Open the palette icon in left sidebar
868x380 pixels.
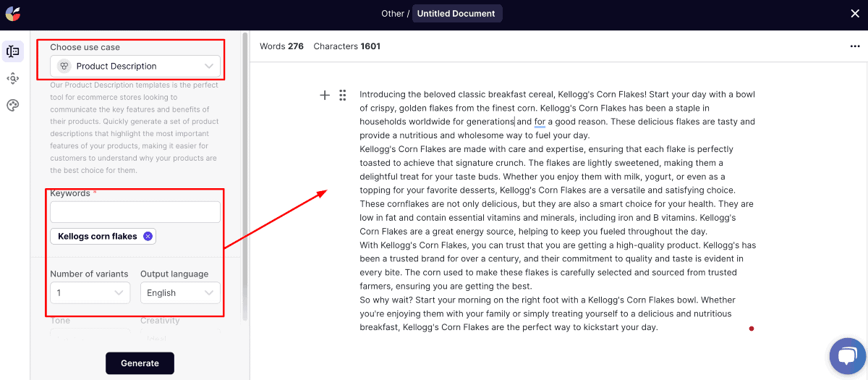tap(12, 105)
